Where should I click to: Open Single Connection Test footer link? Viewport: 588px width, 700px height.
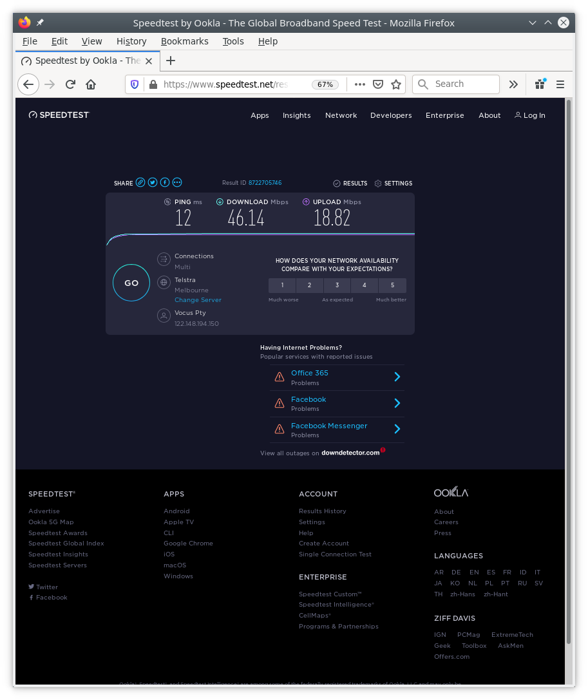335,554
